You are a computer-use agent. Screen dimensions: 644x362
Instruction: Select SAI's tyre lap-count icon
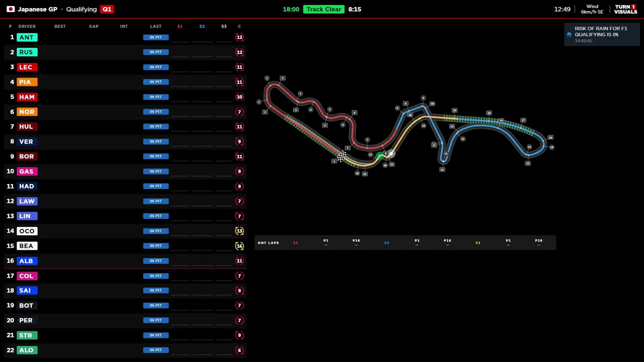pos(239,290)
